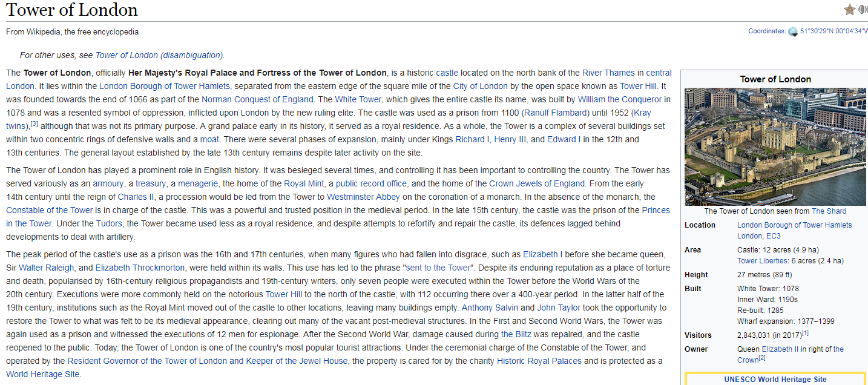Click the "Tower of London" page heading
868x385 pixels.
(x=72, y=10)
